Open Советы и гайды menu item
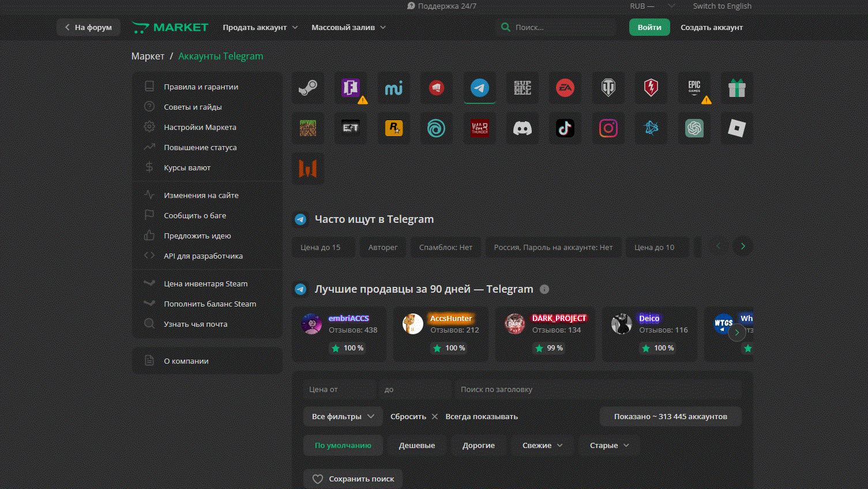 [x=208, y=107]
